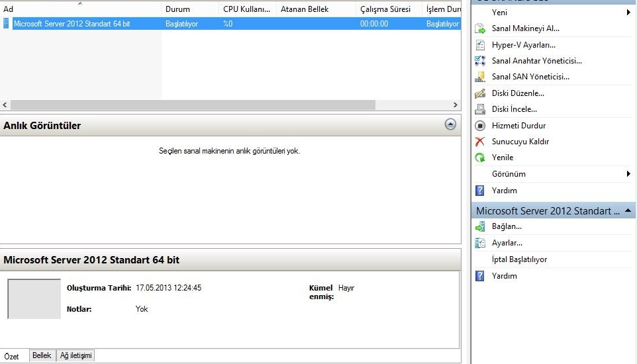Open the Görünüm menu entry

click(509, 174)
